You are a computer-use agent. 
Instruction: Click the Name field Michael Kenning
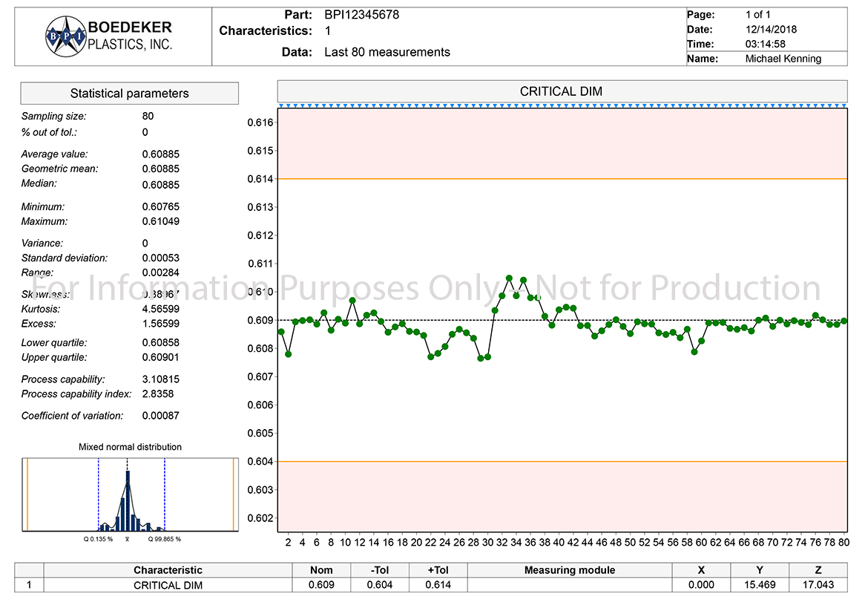(783, 59)
